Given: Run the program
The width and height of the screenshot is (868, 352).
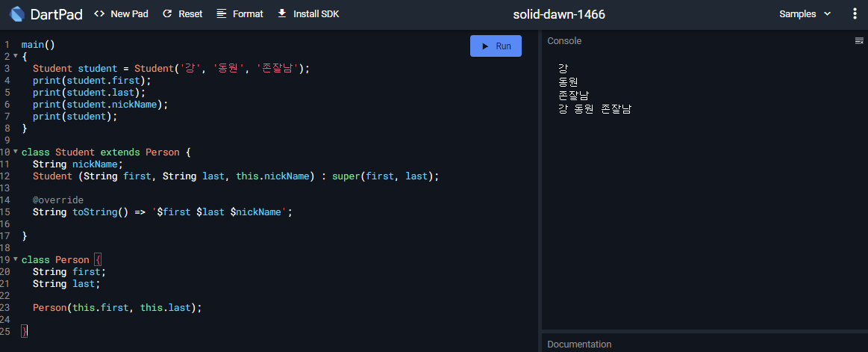Looking at the screenshot, I should click(x=496, y=46).
